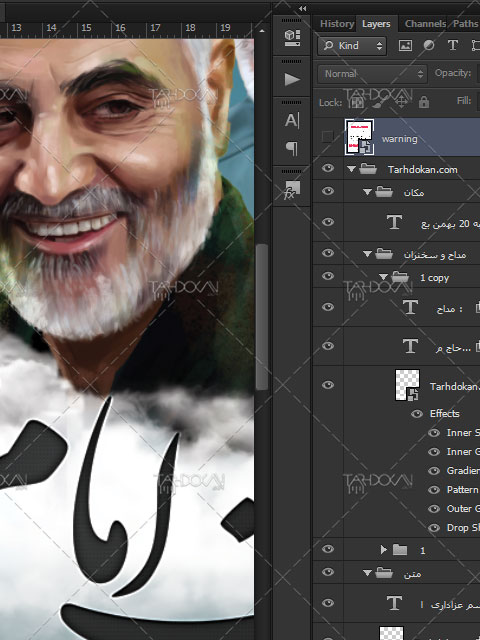Hide the Tarhdokan smart object layer
The image size is (480, 640).
[x=328, y=385]
